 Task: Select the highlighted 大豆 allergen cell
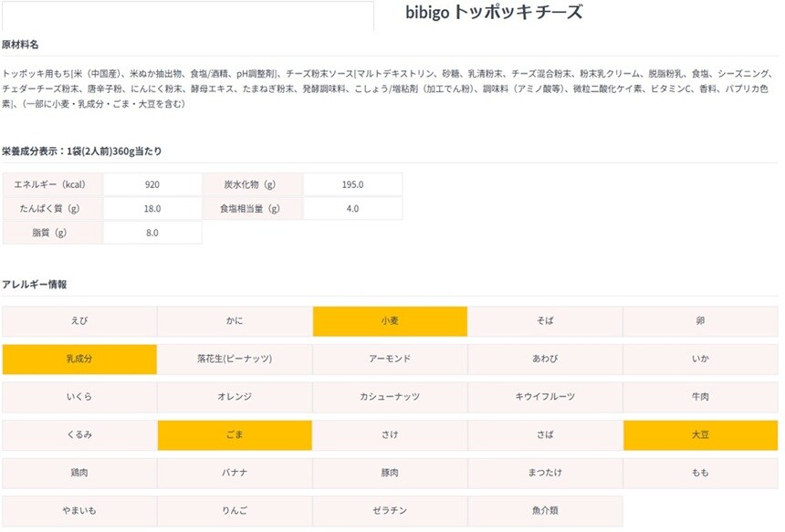pos(700,435)
